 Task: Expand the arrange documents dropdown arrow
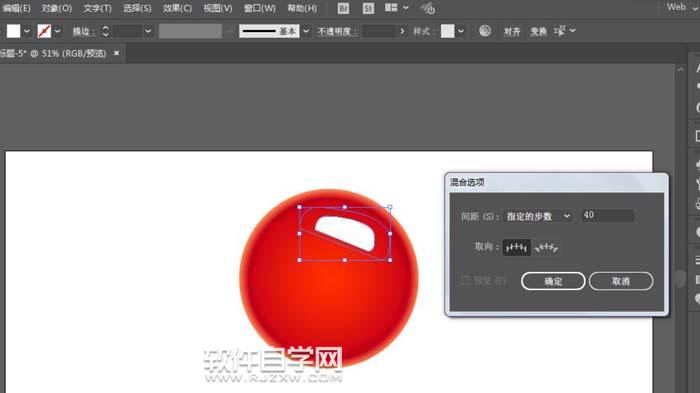(405, 8)
